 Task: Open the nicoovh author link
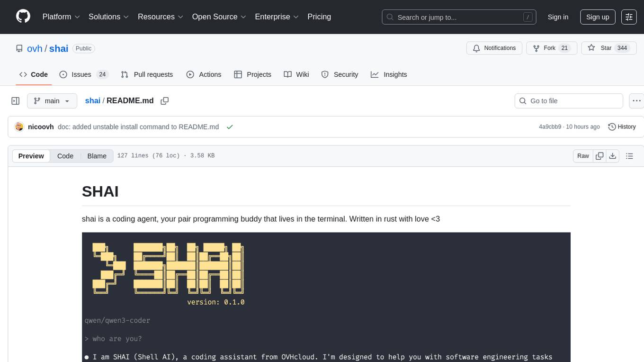point(41,127)
